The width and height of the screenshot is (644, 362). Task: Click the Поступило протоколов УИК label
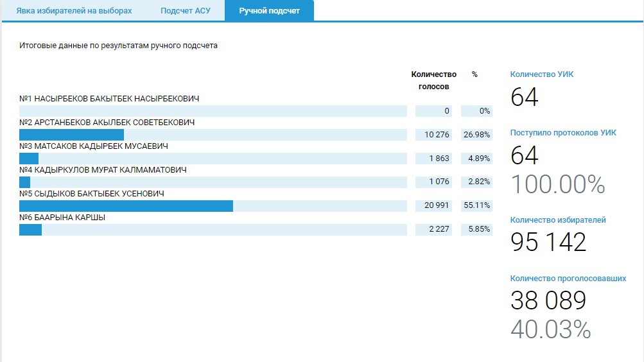point(563,133)
